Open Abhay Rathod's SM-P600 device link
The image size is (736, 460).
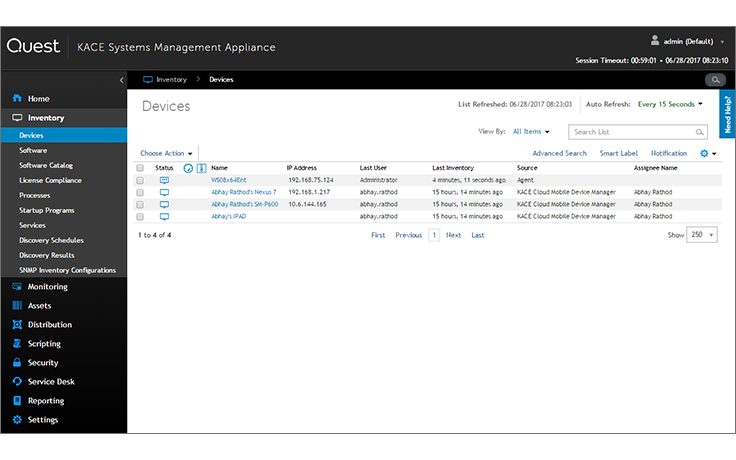coord(245,205)
